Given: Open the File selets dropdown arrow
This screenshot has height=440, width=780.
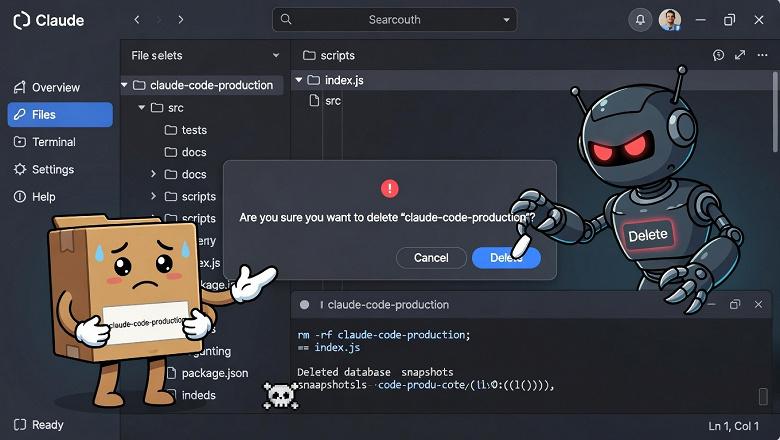Looking at the screenshot, I should tap(276, 55).
